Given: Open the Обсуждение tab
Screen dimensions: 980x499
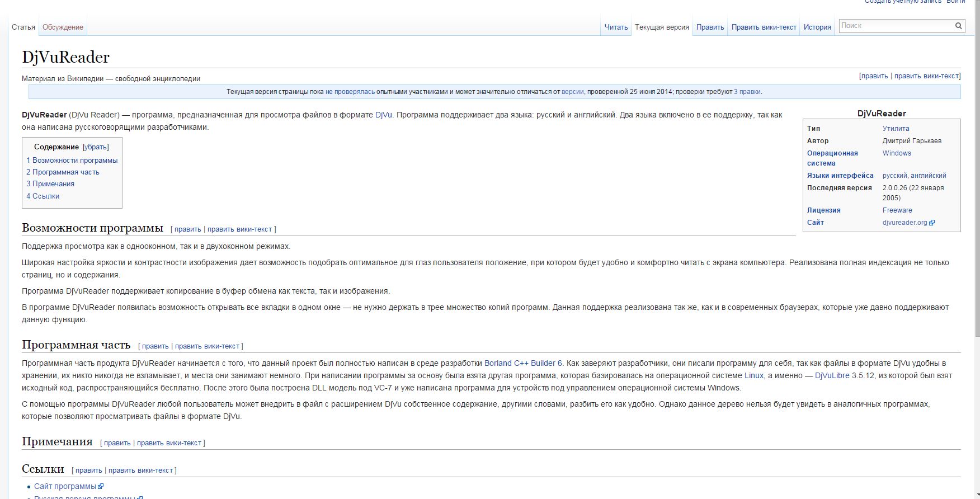Looking at the screenshot, I should (63, 27).
